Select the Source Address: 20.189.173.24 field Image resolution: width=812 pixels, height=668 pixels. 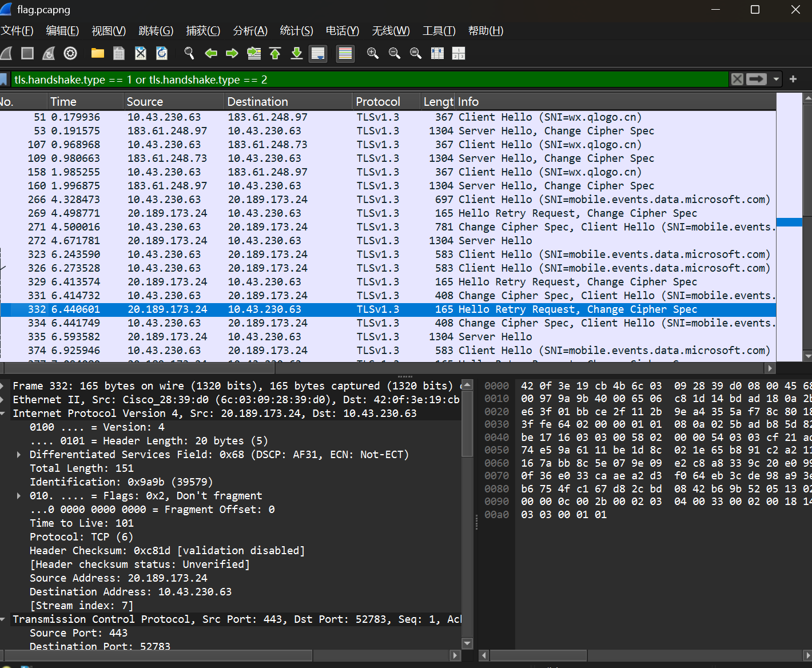118,578
